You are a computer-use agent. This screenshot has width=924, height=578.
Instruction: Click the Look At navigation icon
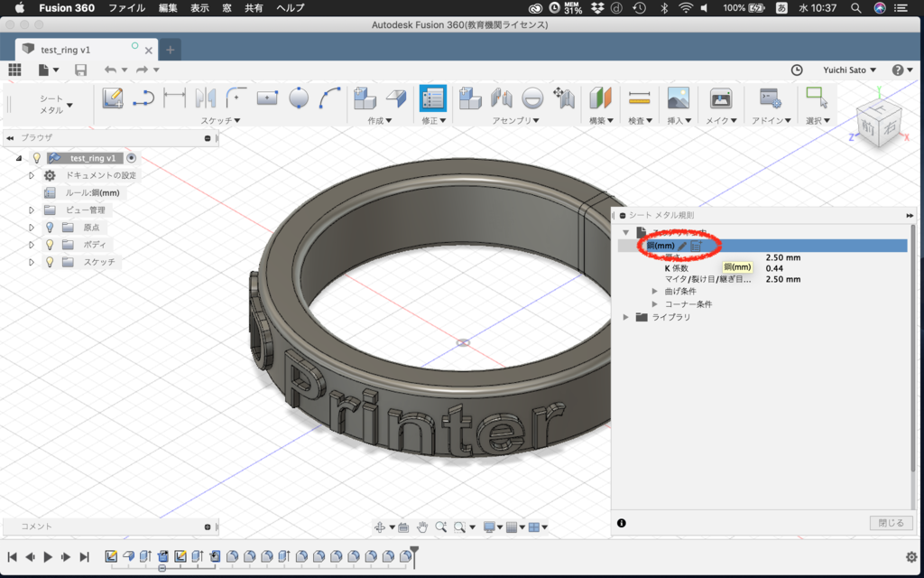403,527
